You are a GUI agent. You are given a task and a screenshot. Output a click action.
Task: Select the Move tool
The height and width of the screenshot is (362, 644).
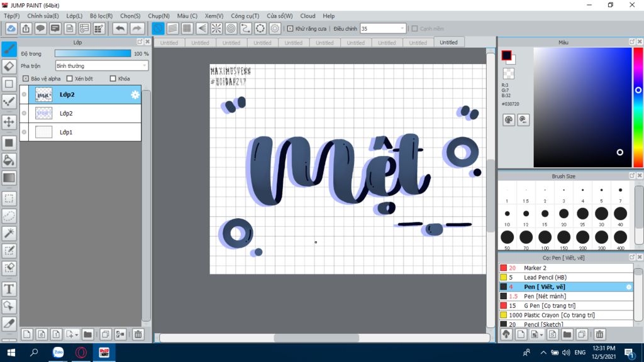click(9, 121)
